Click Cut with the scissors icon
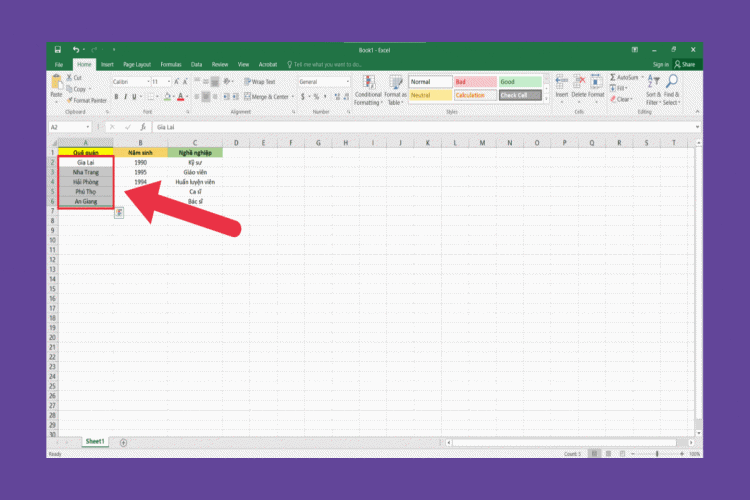This screenshot has width=750, height=500. (74, 78)
